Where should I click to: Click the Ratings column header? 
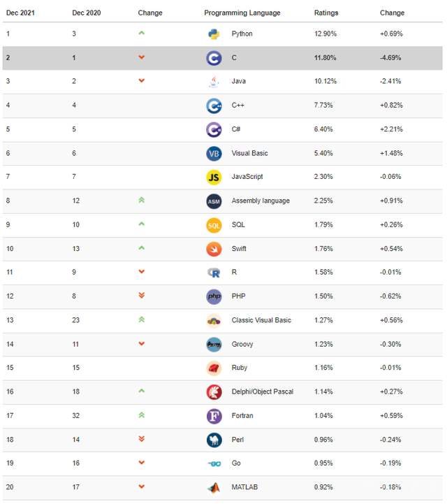coord(325,13)
